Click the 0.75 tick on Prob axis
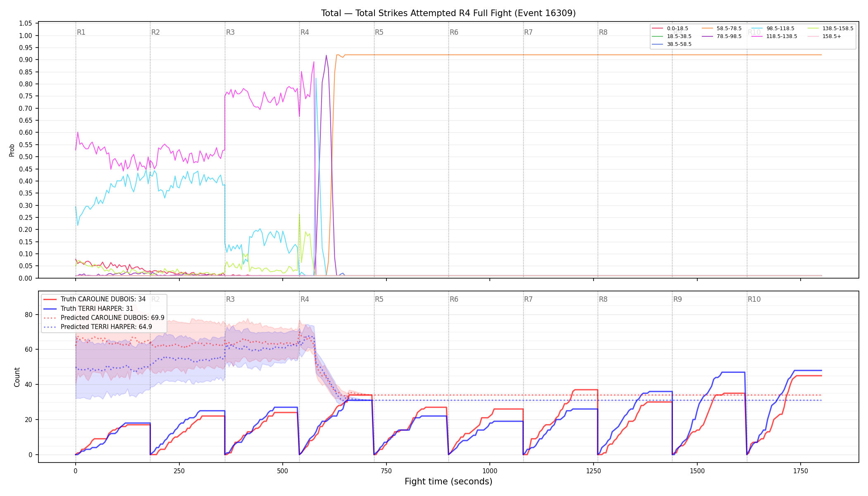Viewport: 868px width, 496px height. 26,96
